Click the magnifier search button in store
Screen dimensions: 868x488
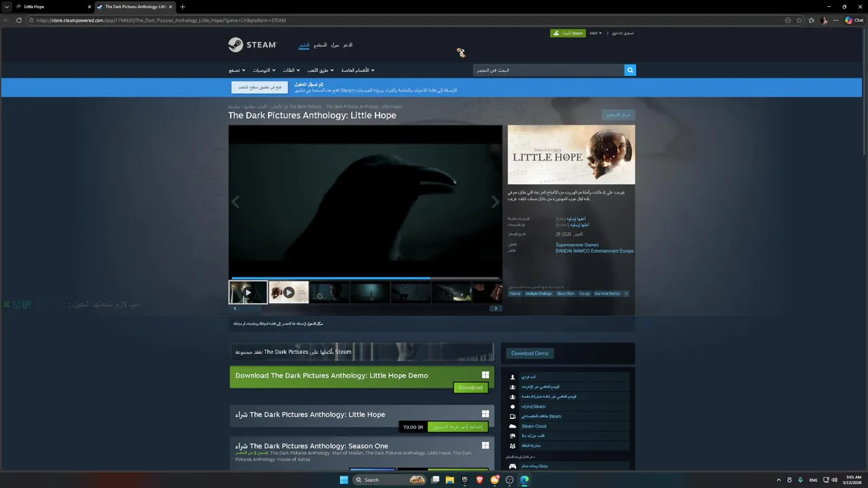pos(630,70)
